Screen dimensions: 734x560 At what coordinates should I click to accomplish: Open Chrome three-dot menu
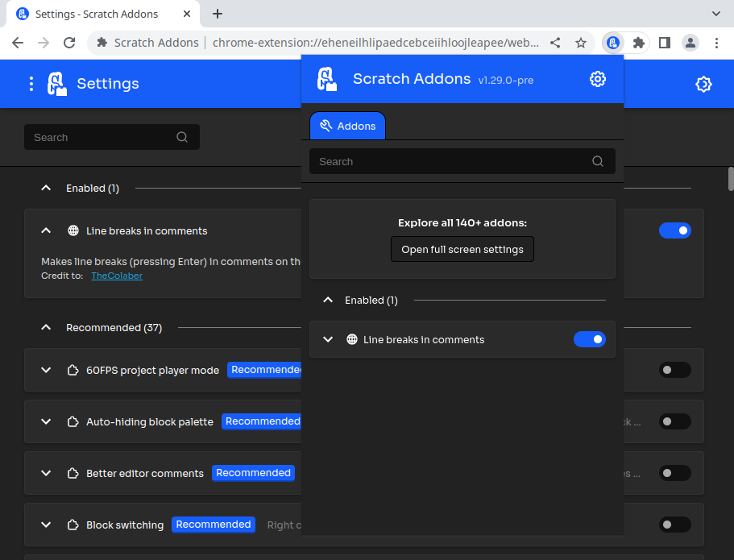tap(716, 43)
